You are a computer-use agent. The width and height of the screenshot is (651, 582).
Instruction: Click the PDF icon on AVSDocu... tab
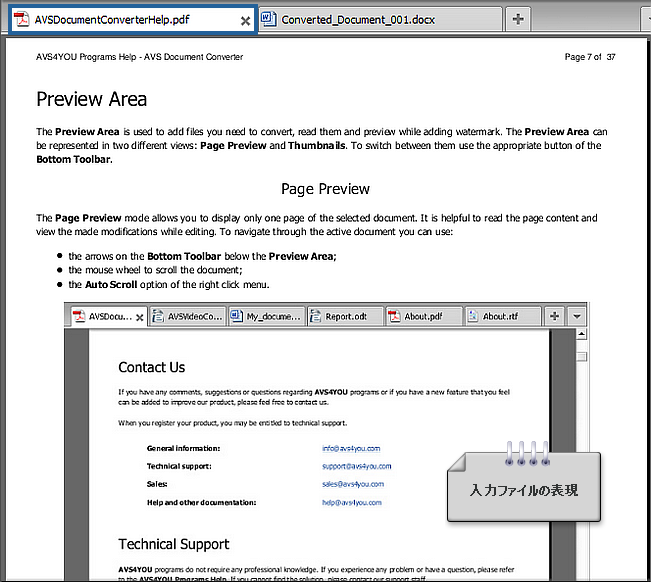(79, 316)
